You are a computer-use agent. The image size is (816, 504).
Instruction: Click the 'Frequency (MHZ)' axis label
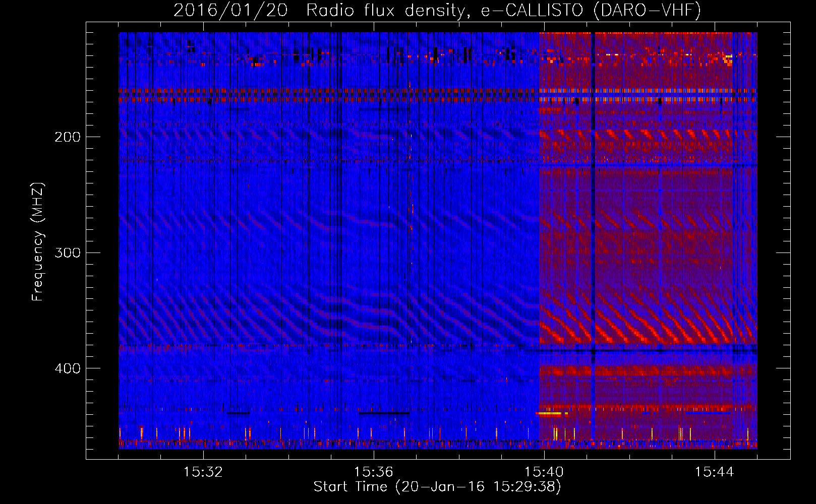(38, 242)
